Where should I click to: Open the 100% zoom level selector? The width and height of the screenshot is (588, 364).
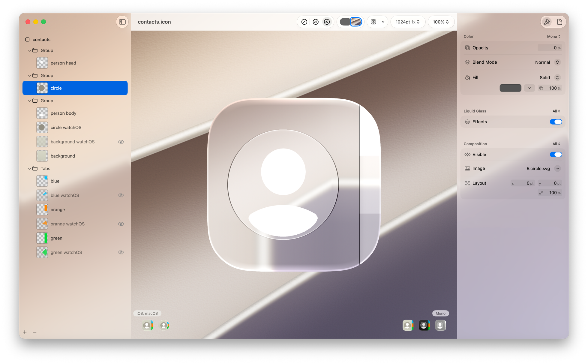pyautogui.click(x=441, y=22)
